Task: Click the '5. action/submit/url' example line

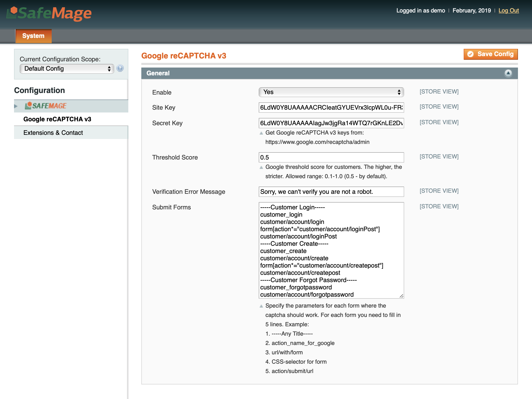Action: 289,371
